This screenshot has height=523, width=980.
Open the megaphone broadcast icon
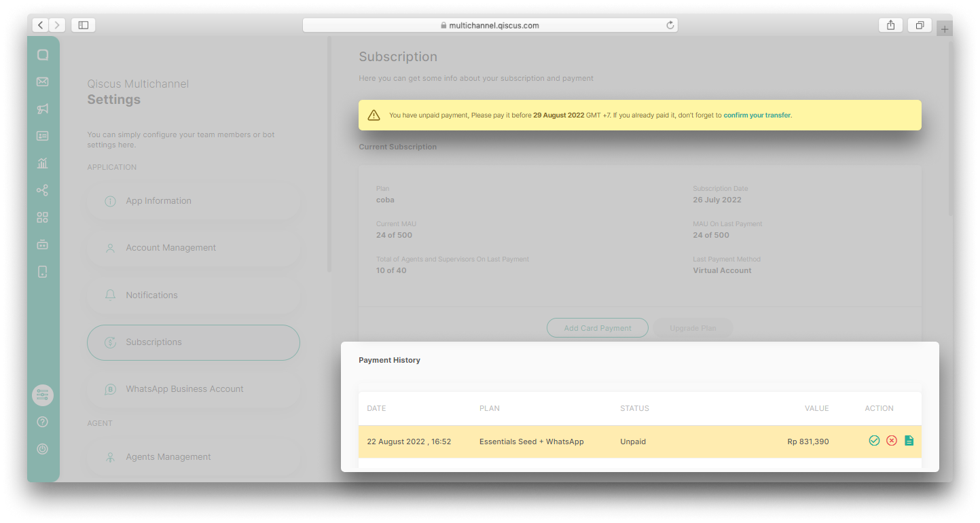[42, 109]
